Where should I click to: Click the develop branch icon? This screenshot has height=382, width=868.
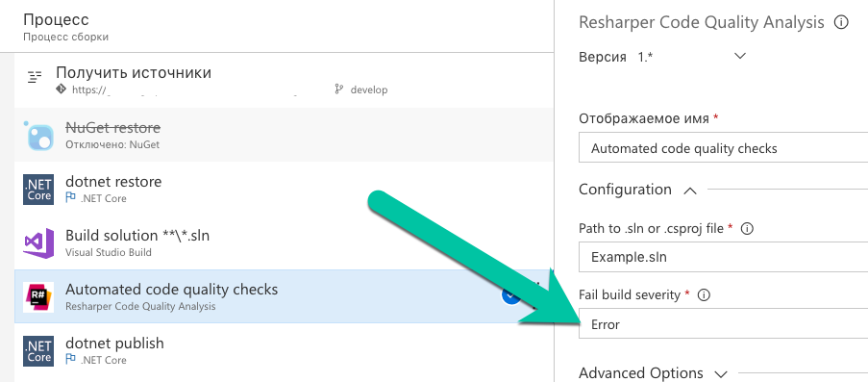click(338, 89)
